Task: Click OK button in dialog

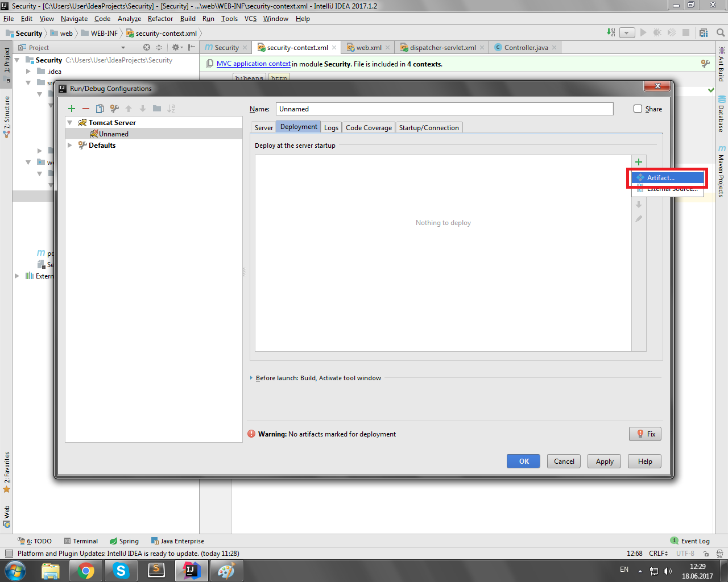Action: tap(524, 462)
